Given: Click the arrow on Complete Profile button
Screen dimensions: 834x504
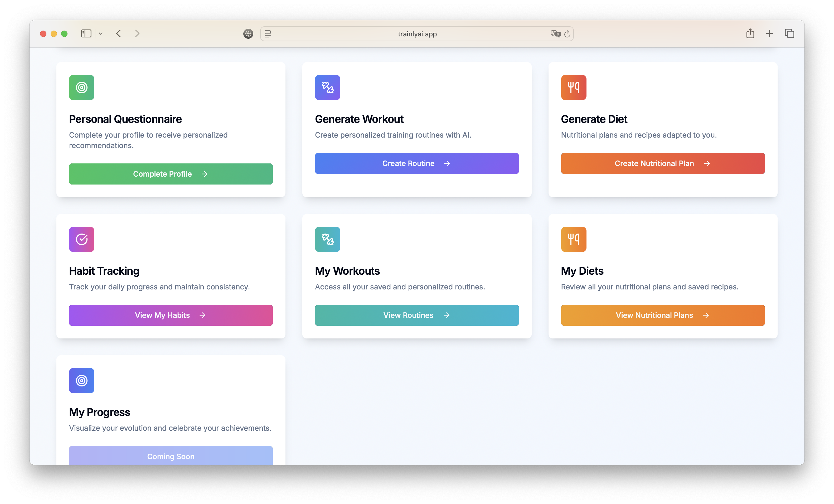Looking at the screenshot, I should point(205,174).
